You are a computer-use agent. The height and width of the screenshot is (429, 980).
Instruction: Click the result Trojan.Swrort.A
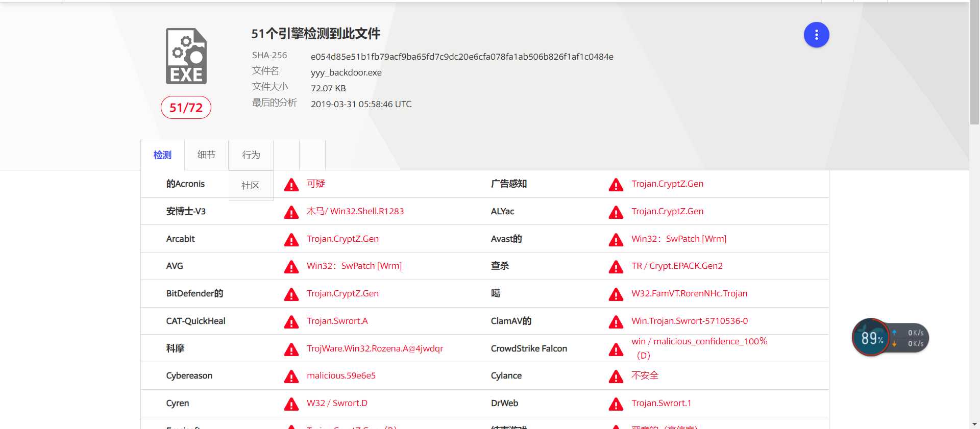(x=337, y=321)
